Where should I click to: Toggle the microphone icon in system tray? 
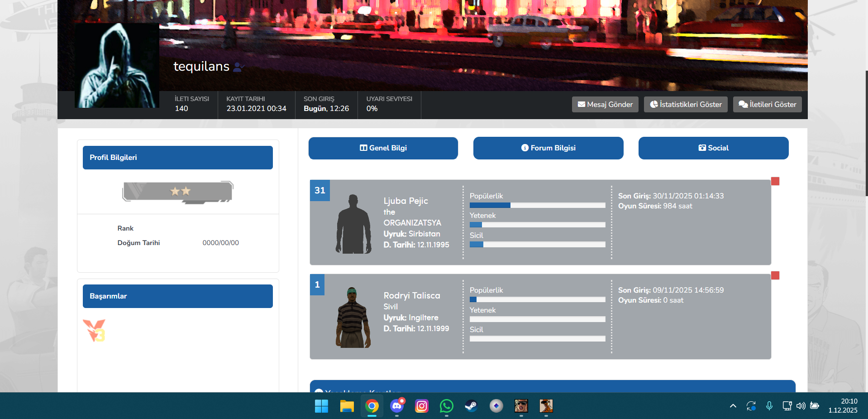(x=769, y=406)
